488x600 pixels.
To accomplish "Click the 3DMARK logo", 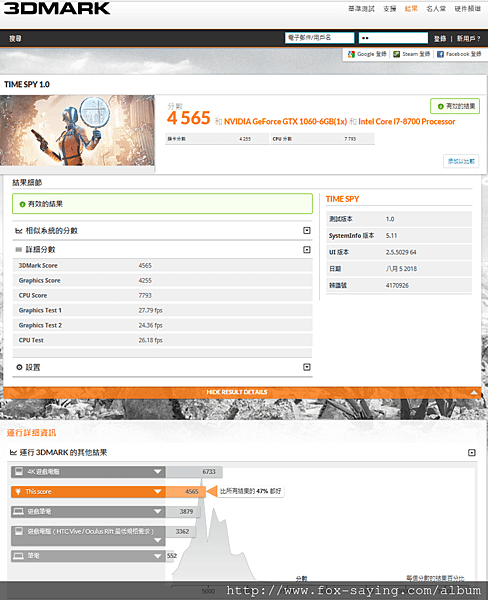I will pos(57,8).
